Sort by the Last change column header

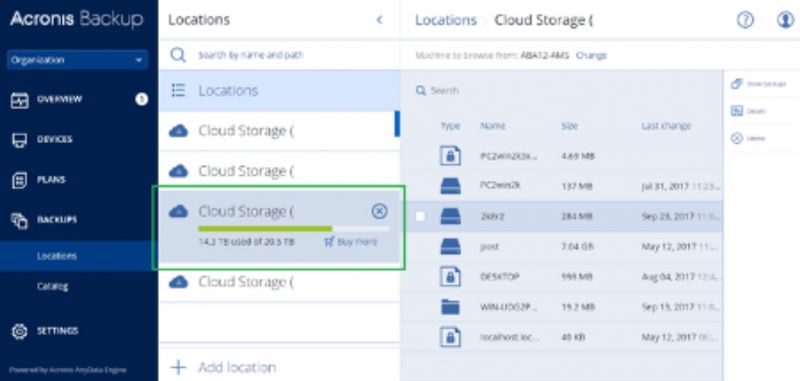[x=666, y=125]
